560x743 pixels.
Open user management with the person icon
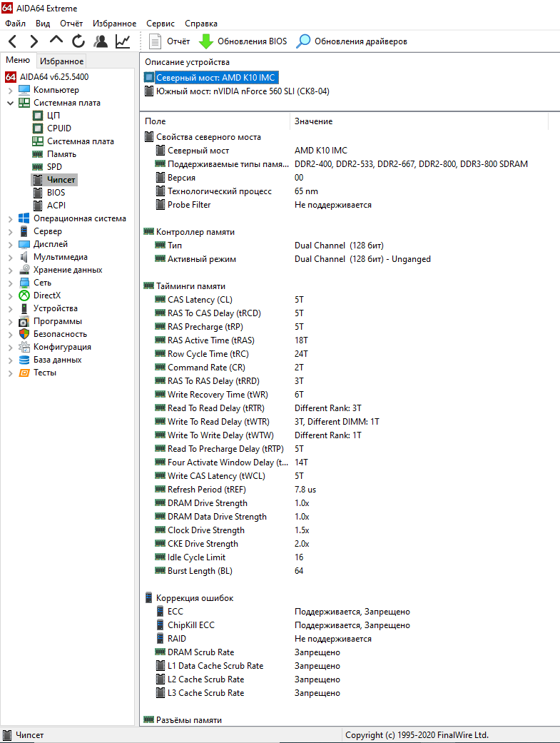(101, 41)
